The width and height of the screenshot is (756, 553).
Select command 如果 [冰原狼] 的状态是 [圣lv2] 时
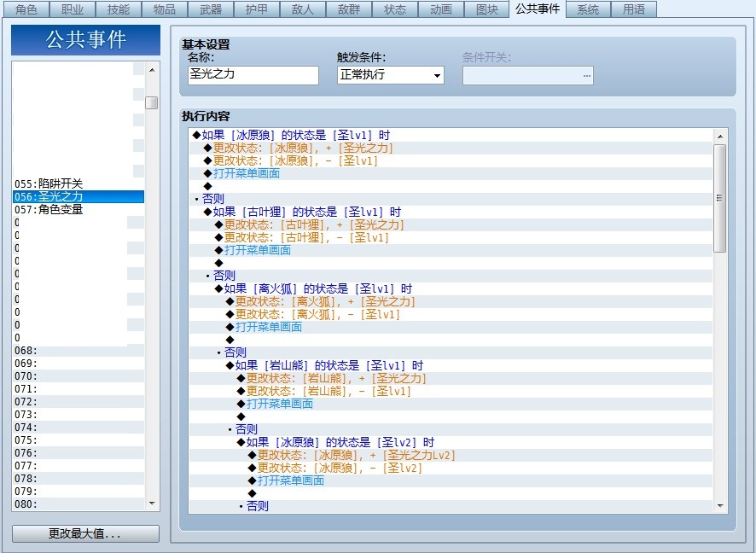pos(451,442)
